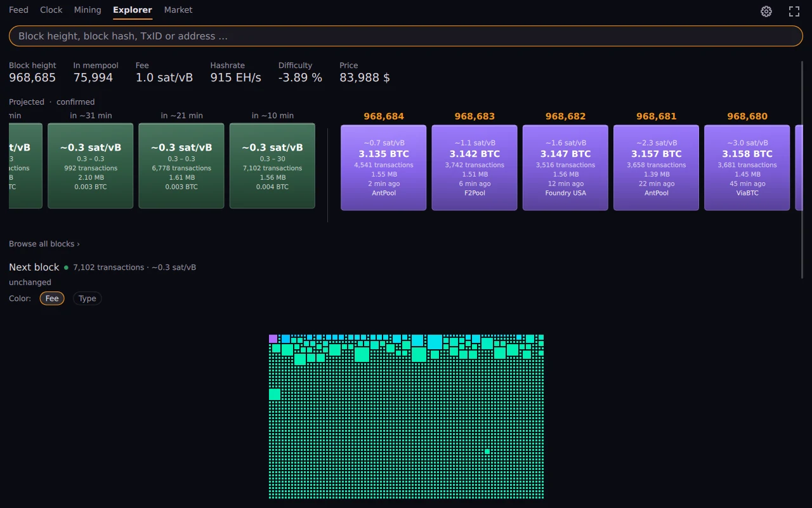Click the large cyan transaction square in treemap

(435, 342)
